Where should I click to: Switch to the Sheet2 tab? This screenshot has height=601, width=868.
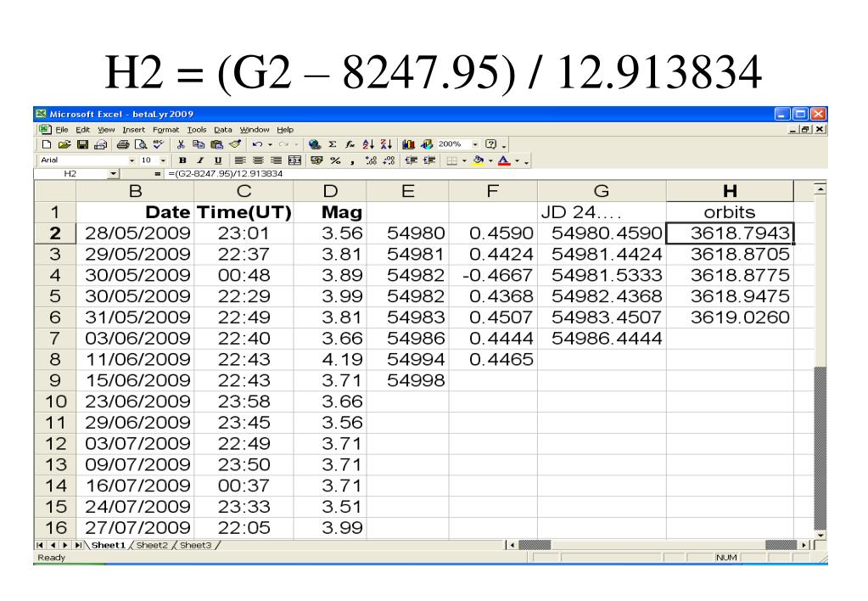[152, 545]
